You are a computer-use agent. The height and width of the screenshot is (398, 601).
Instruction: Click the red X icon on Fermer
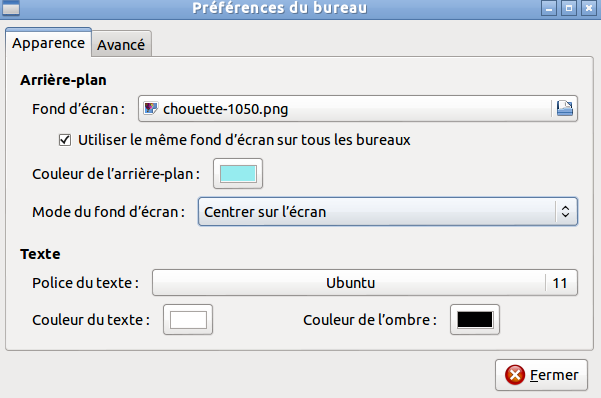(x=515, y=375)
